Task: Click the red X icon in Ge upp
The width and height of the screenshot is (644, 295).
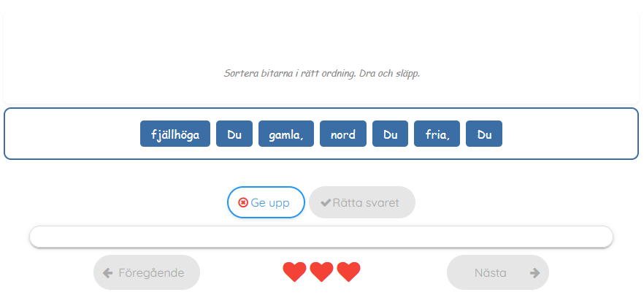Action: [x=243, y=203]
